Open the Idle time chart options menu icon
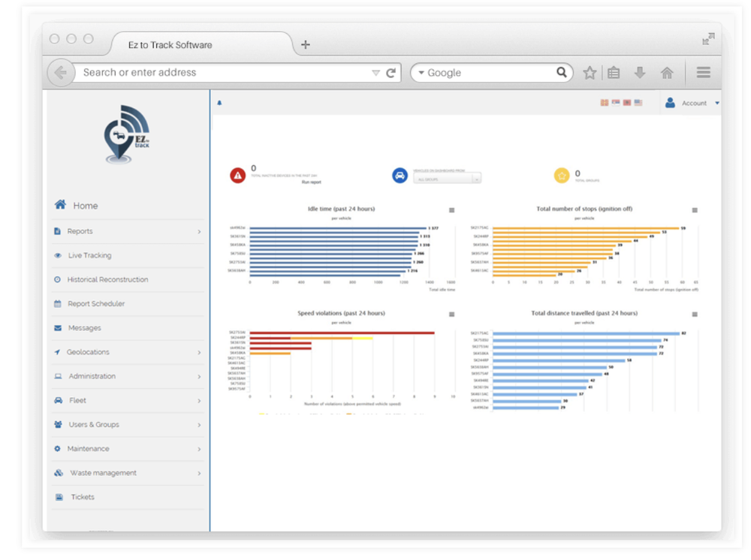This screenshot has width=751, height=560. click(451, 210)
